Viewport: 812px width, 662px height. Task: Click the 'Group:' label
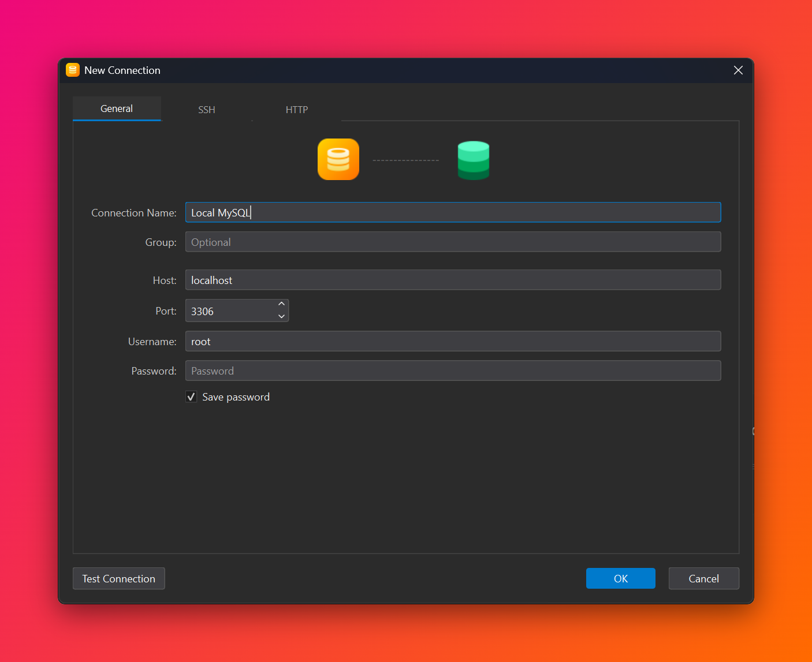(161, 242)
